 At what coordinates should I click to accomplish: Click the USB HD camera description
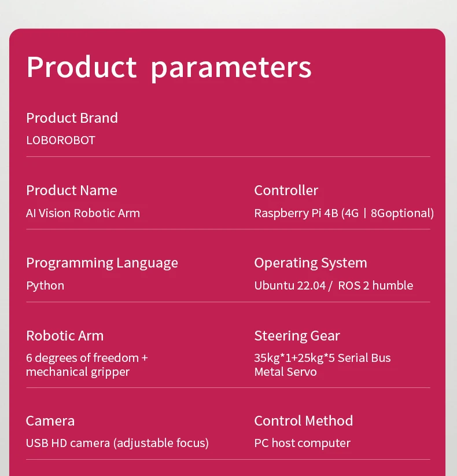(x=117, y=444)
